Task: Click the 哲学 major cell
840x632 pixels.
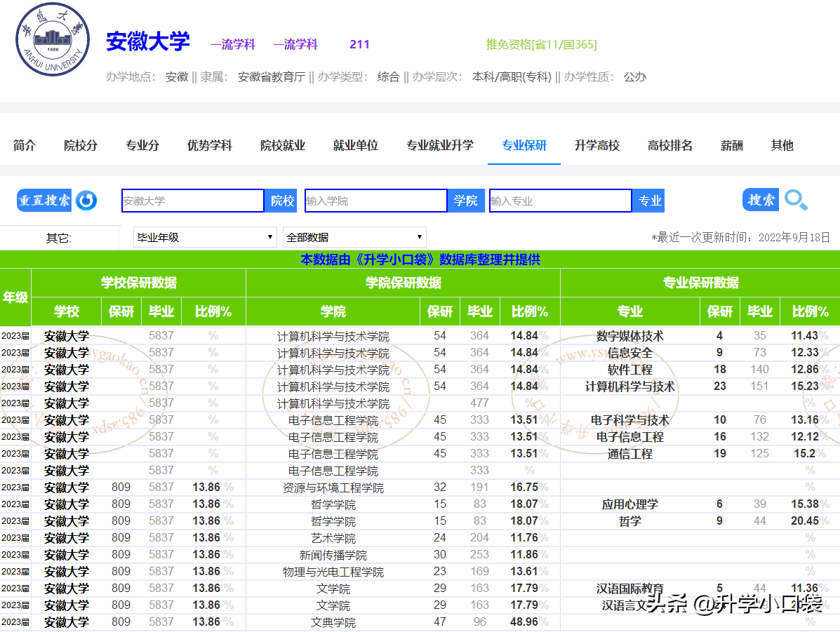Action: coord(629,521)
